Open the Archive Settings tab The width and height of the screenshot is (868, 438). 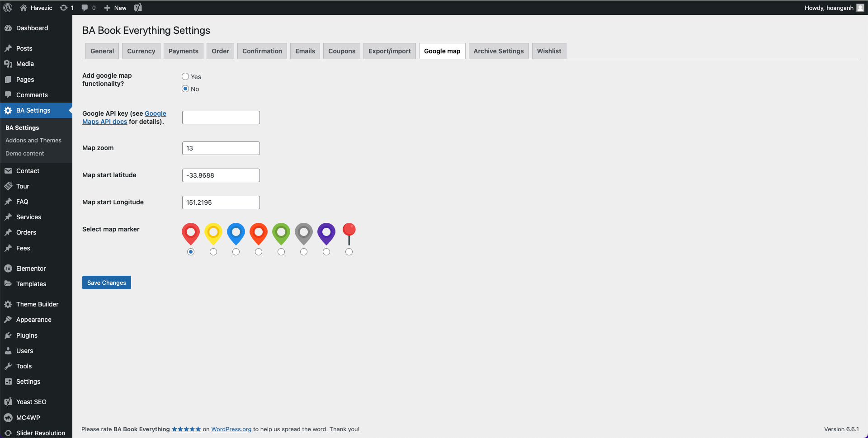pyautogui.click(x=499, y=51)
